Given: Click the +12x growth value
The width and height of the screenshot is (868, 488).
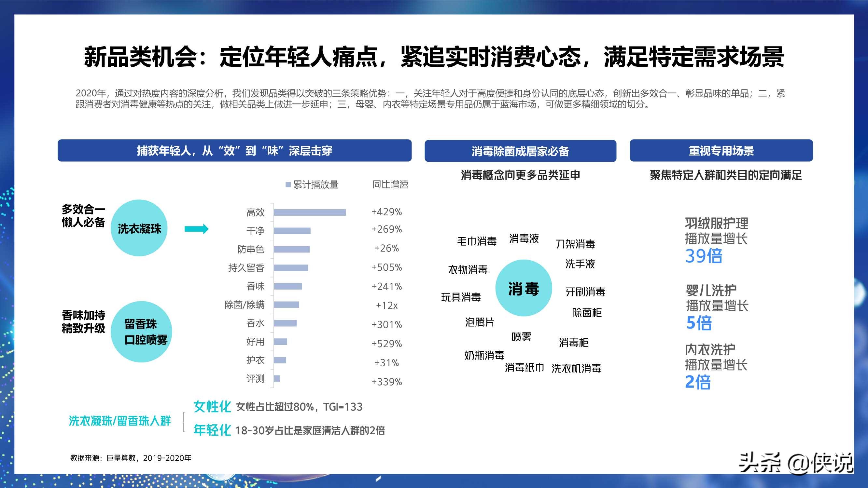Looking at the screenshot, I should [386, 306].
